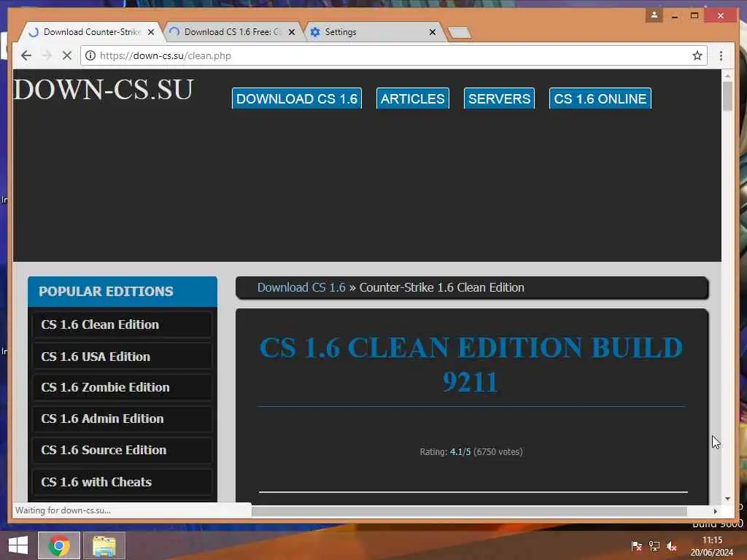Open a new tab button
The image size is (747, 560).
pyautogui.click(x=460, y=32)
